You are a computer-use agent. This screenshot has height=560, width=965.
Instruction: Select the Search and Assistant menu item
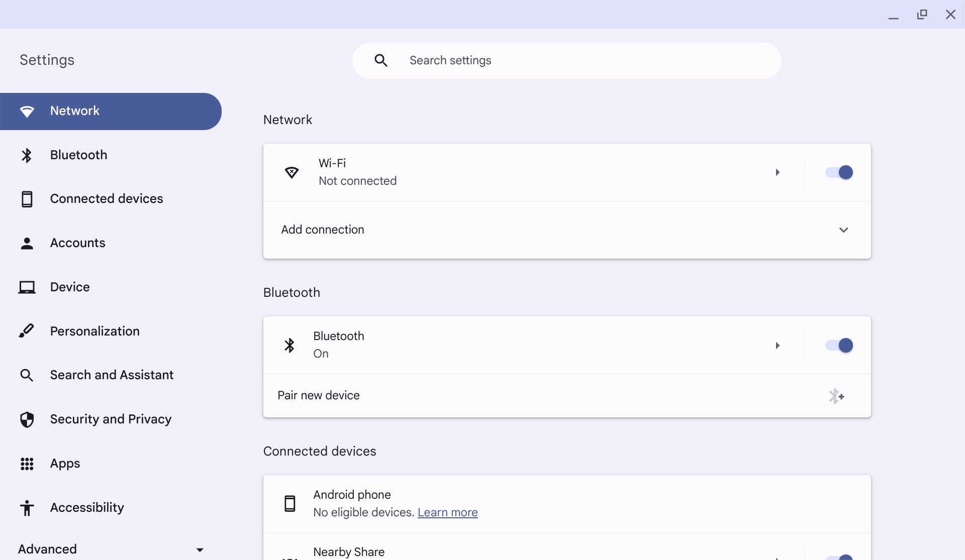point(112,375)
